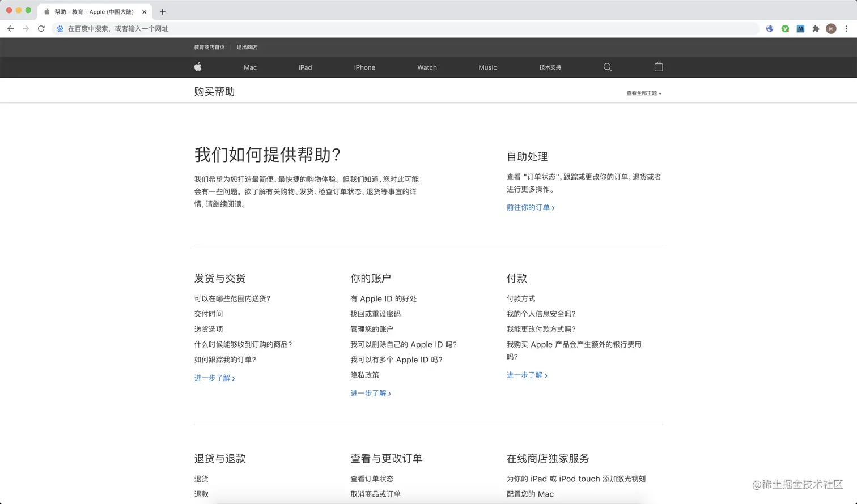Close the 帮助 - 教育 - Apple tab
This screenshot has height=504, width=857.
point(145,12)
